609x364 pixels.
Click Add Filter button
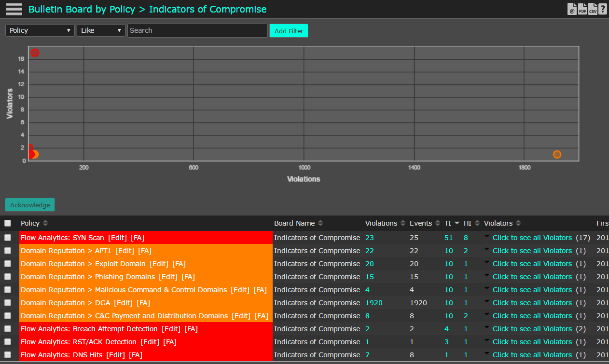pyautogui.click(x=289, y=31)
